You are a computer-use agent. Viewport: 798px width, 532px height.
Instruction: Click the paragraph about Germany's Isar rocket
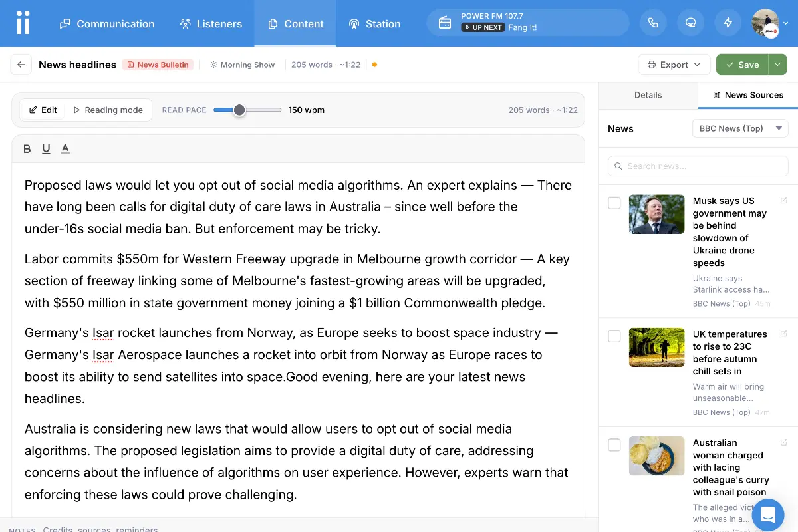point(293,366)
